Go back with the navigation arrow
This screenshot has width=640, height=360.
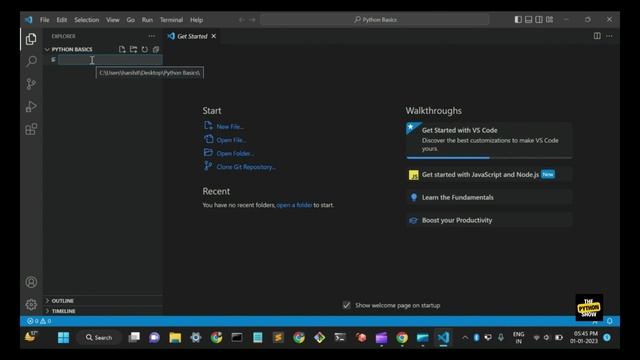pos(242,20)
